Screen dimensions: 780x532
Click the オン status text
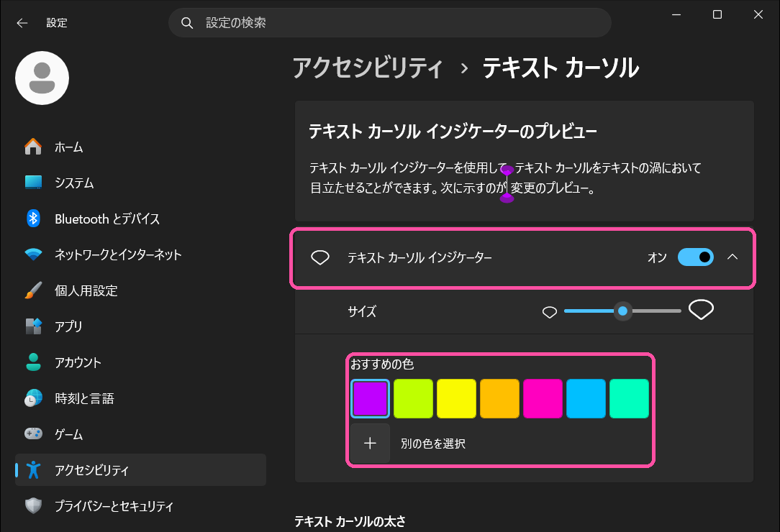point(657,257)
